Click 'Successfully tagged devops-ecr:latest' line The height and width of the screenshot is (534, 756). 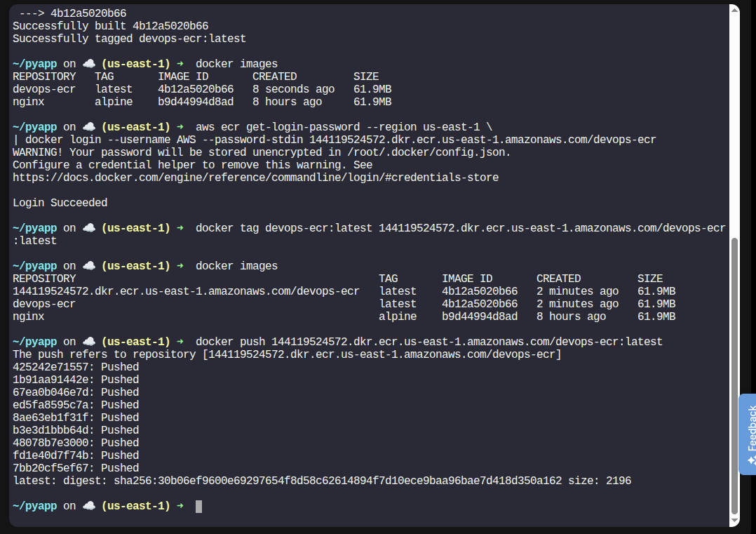129,39
